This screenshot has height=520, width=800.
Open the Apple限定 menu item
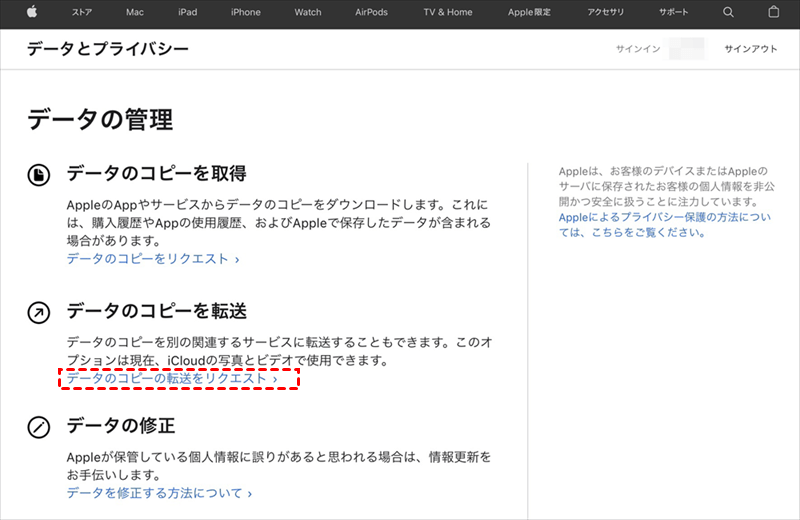click(x=529, y=12)
